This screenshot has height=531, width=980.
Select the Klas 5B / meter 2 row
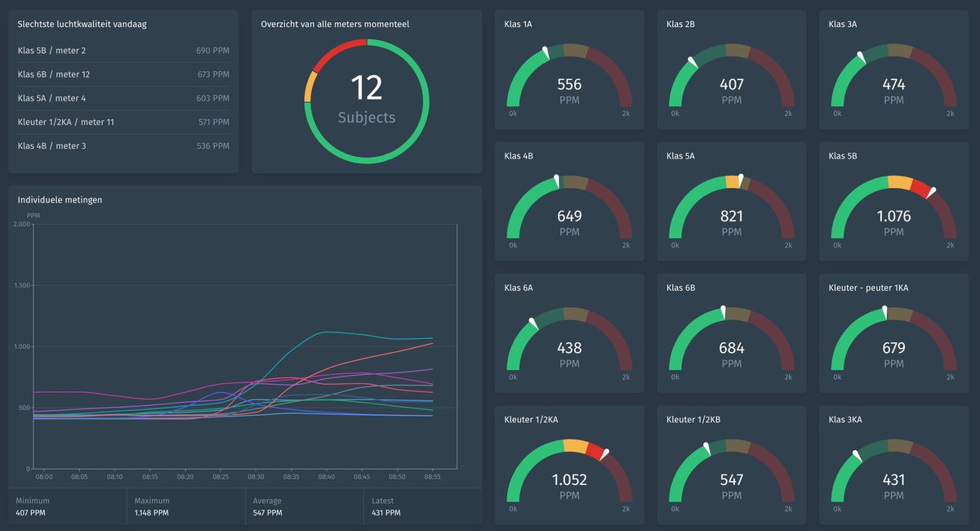click(123, 51)
